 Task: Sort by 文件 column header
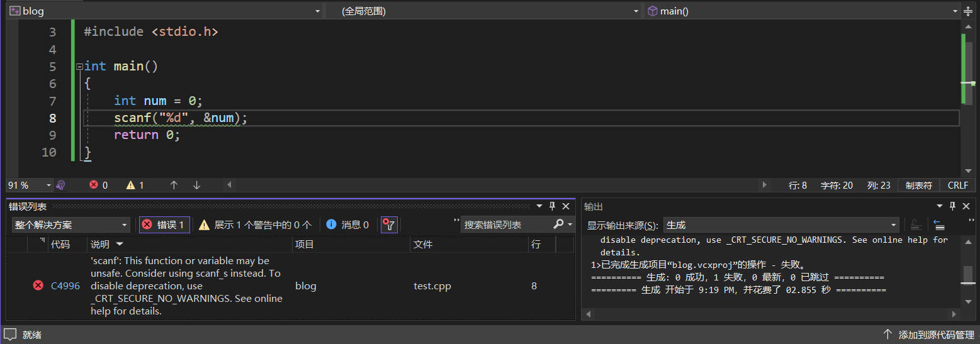423,244
